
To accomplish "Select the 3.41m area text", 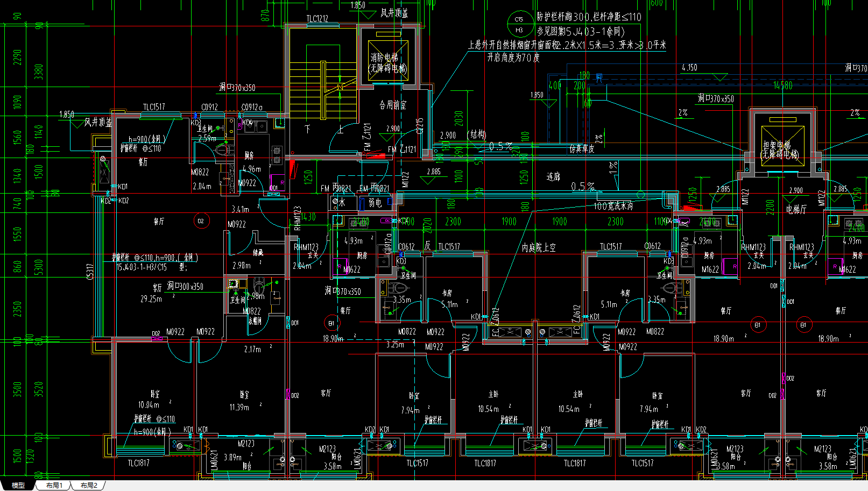I will pos(241,209).
